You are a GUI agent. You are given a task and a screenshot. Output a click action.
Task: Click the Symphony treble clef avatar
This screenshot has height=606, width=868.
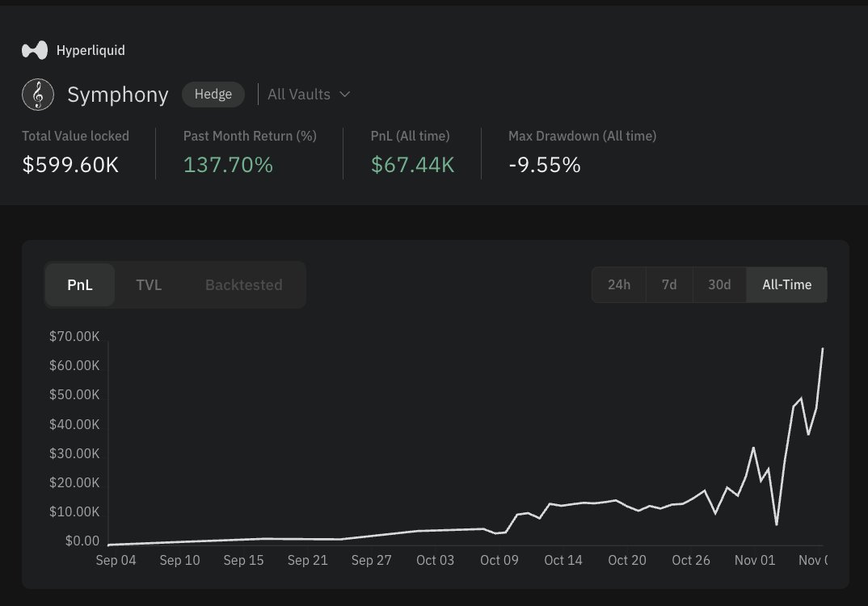(x=38, y=95)
